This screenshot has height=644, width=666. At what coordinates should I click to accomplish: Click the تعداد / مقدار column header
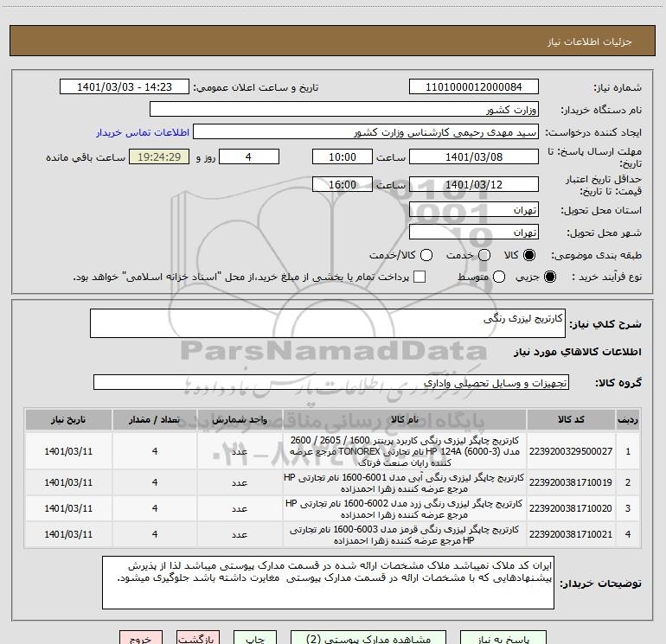pyautogui.click(x=155, y=419)
